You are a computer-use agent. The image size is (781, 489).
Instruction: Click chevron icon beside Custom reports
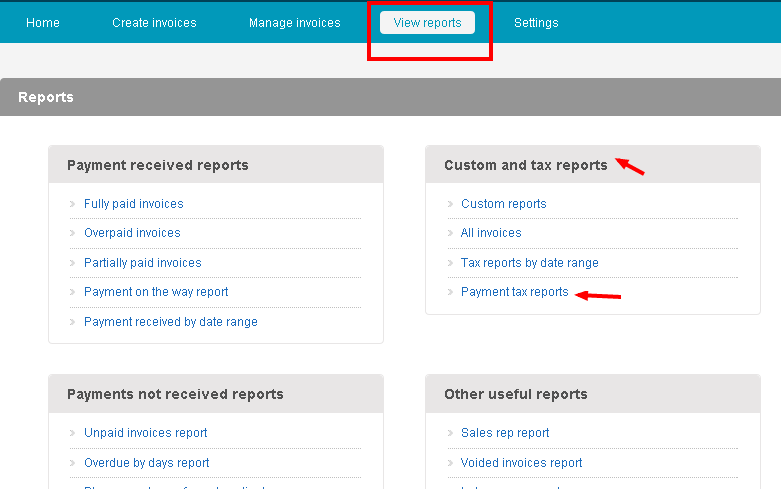[x=450, y=204]
